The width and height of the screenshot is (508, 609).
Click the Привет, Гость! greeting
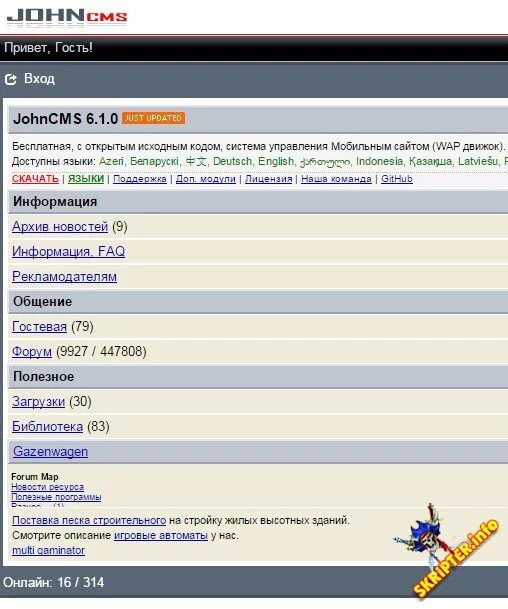point(48,47)
